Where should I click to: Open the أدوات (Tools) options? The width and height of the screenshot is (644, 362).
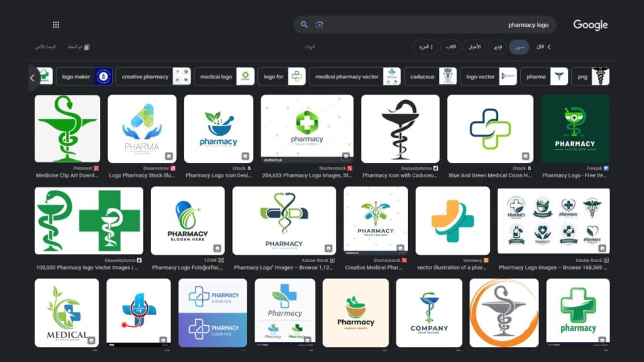[309, 47]
